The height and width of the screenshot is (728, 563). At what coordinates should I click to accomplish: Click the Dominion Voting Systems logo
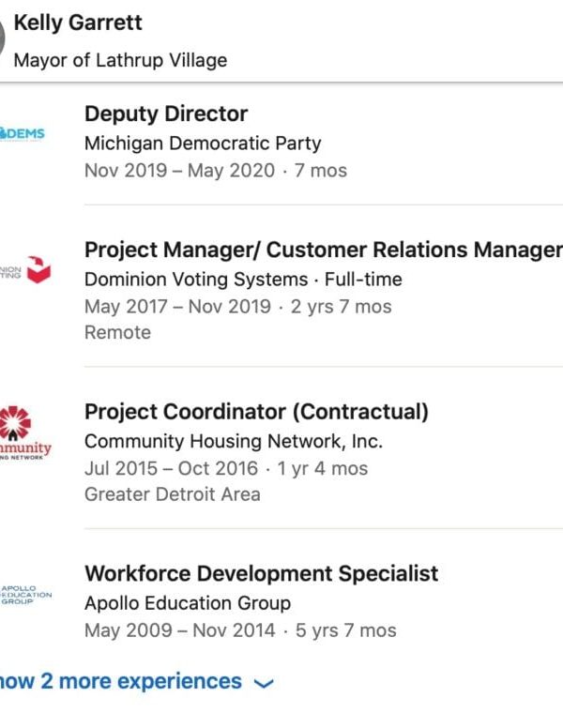tap(26, 271)
